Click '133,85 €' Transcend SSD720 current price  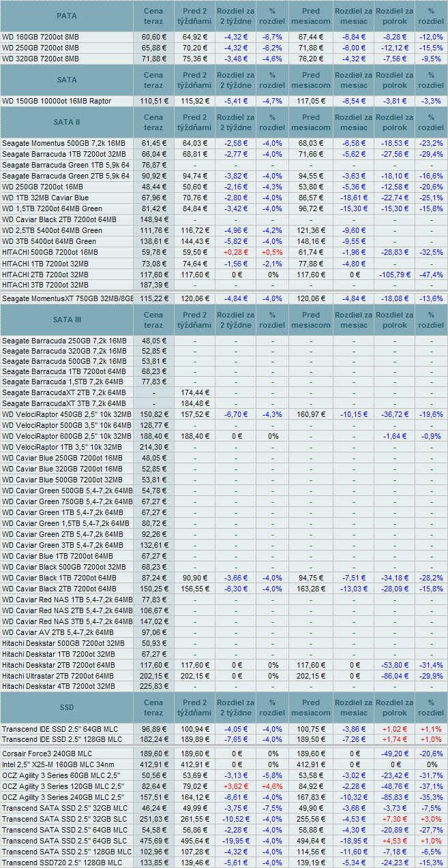coord(153,863)
